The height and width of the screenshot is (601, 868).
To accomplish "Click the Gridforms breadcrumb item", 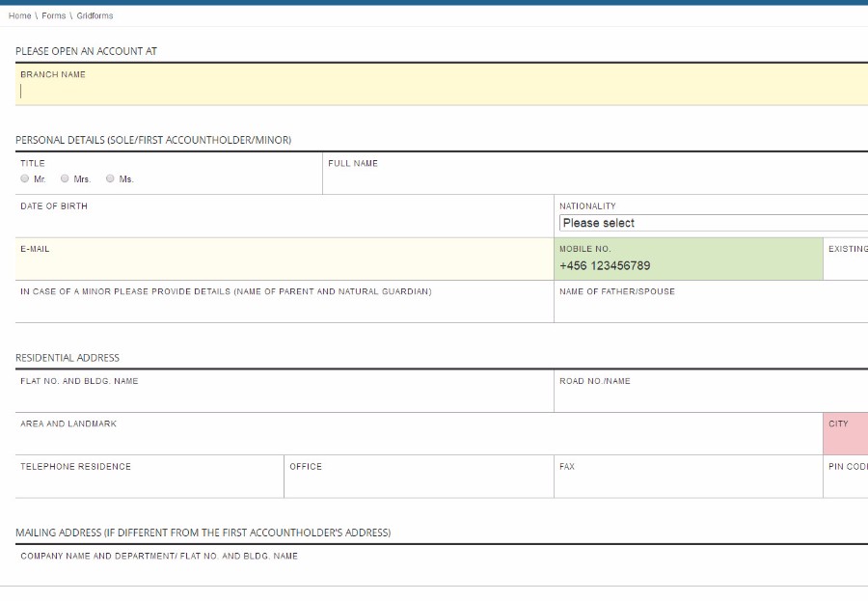I will [95, 16].
